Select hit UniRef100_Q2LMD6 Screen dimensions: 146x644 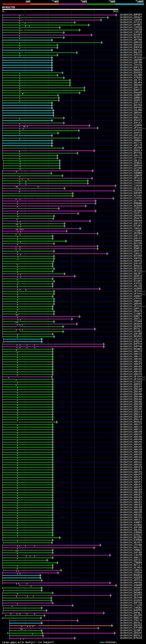[131, 75]
